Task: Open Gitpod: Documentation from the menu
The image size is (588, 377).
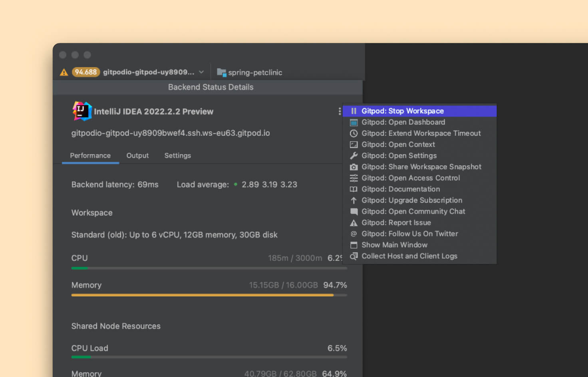Action: point(419,189)
